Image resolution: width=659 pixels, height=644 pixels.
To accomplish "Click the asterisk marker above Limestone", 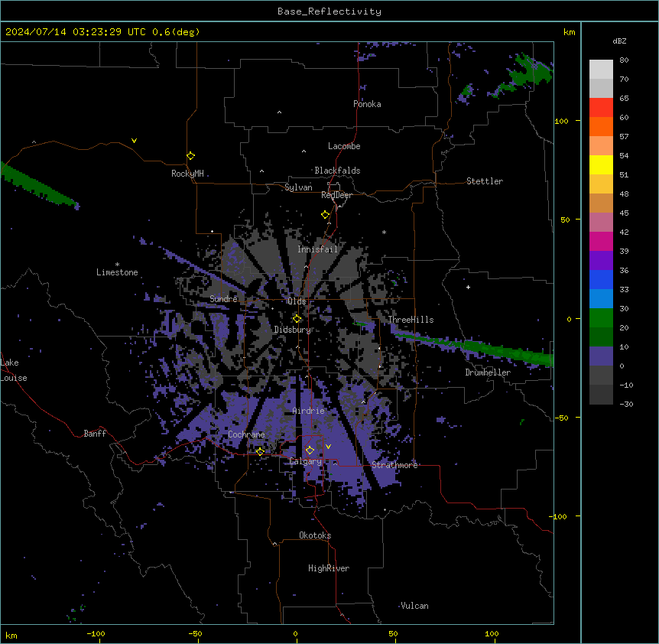I will 117,265.
